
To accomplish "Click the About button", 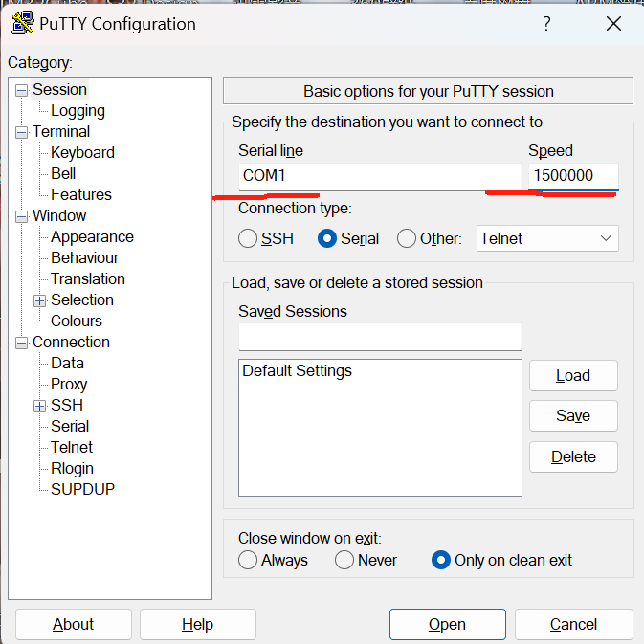I will 74,624.
